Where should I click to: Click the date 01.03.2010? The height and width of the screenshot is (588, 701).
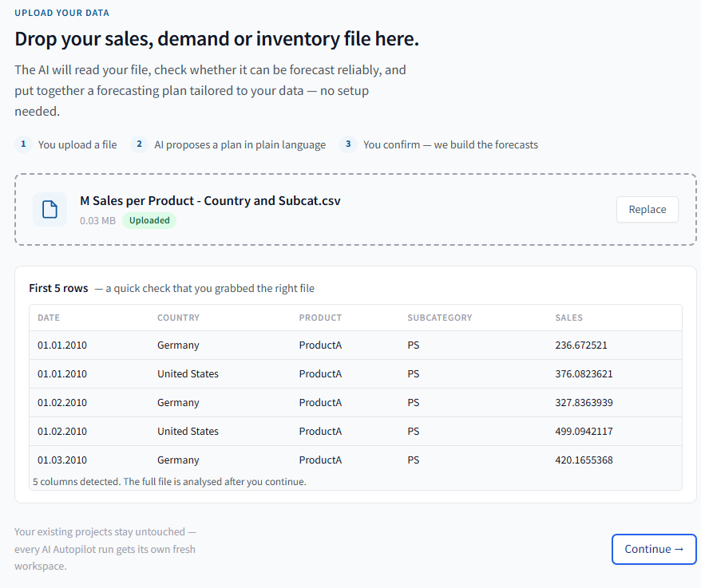[62, 460]
